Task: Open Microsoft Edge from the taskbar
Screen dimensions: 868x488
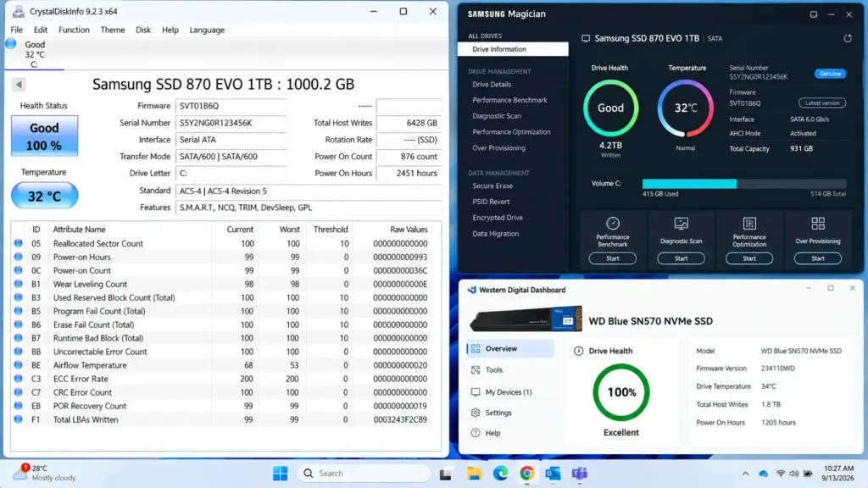Action: click(500, 474)
